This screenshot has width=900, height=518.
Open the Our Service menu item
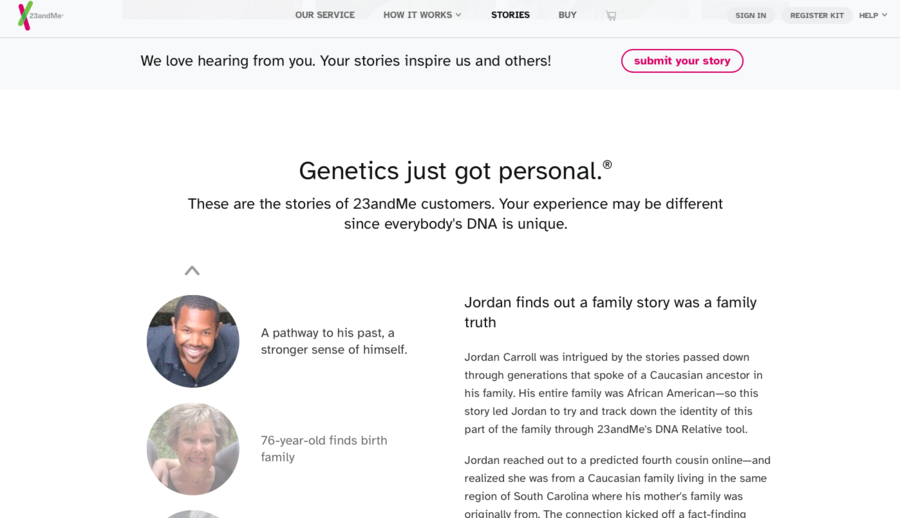(x=325, y=15)
